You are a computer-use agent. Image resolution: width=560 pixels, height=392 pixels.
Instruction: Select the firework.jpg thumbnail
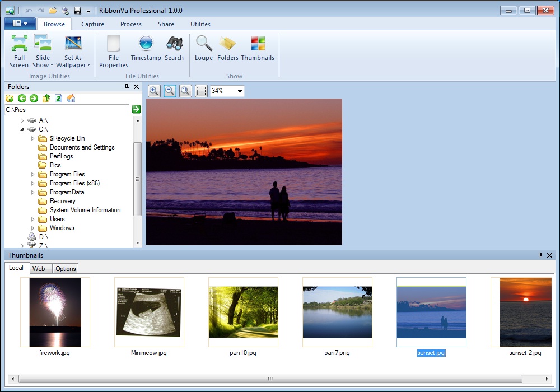tap(55, 312)
